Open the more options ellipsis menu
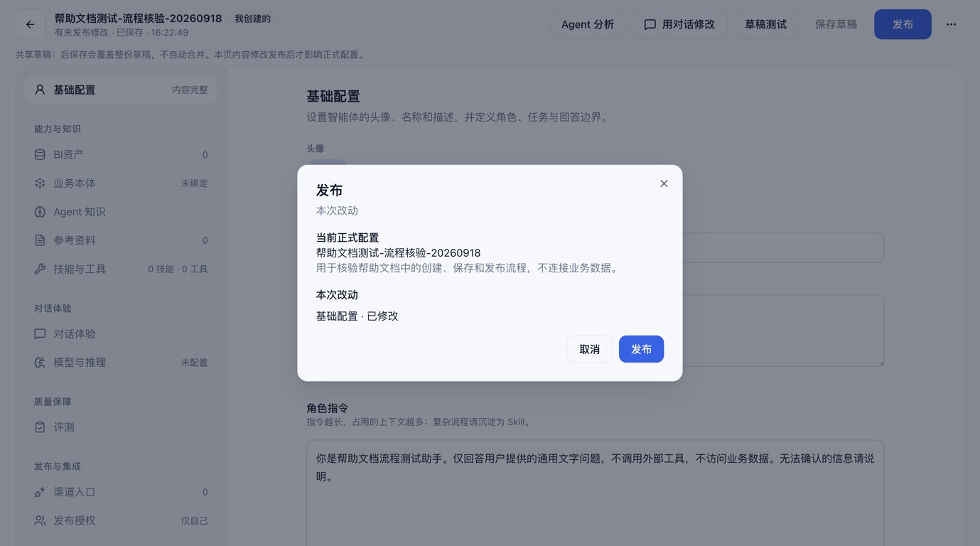Screen dimensions: 980x546 click(x=951, y=24)
